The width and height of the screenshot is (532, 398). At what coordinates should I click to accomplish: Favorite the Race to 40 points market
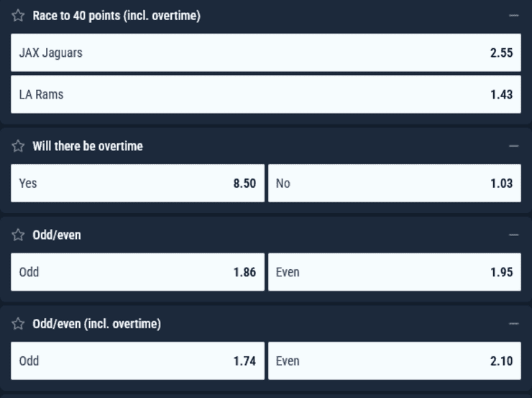(19, 16)
